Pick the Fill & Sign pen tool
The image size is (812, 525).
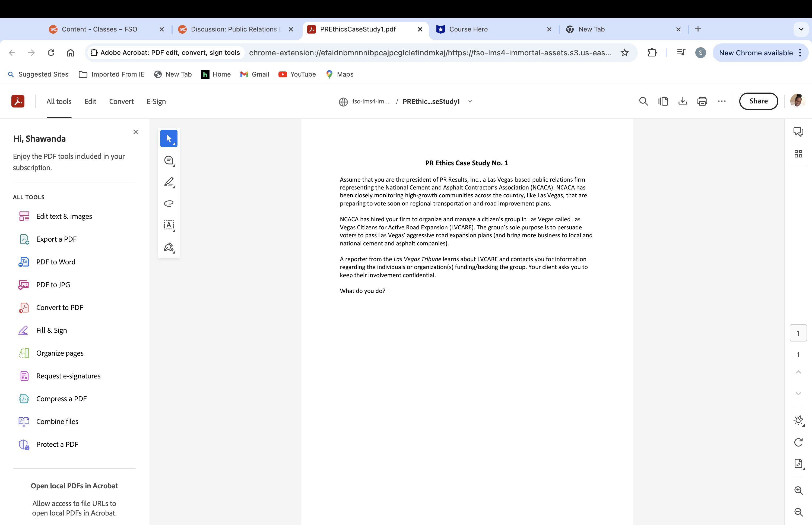(169, 247)
